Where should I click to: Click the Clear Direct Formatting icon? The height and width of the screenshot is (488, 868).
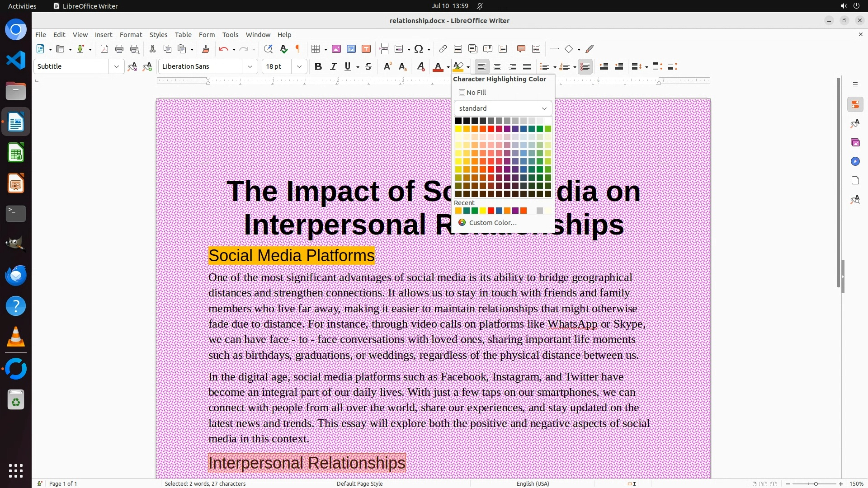click(421, 67)
